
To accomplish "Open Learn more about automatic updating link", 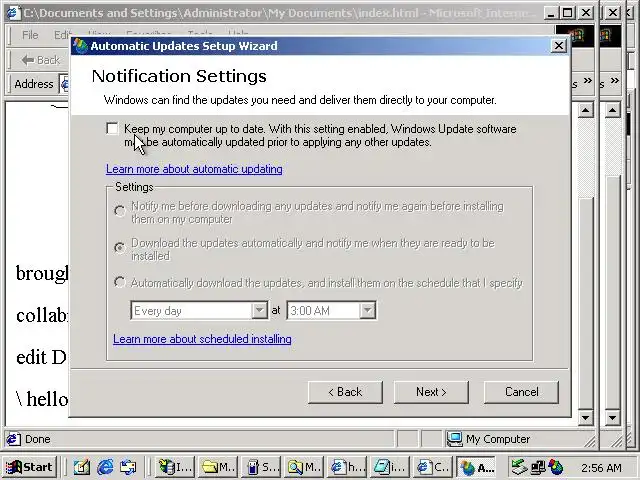I will tap(194, 169).
